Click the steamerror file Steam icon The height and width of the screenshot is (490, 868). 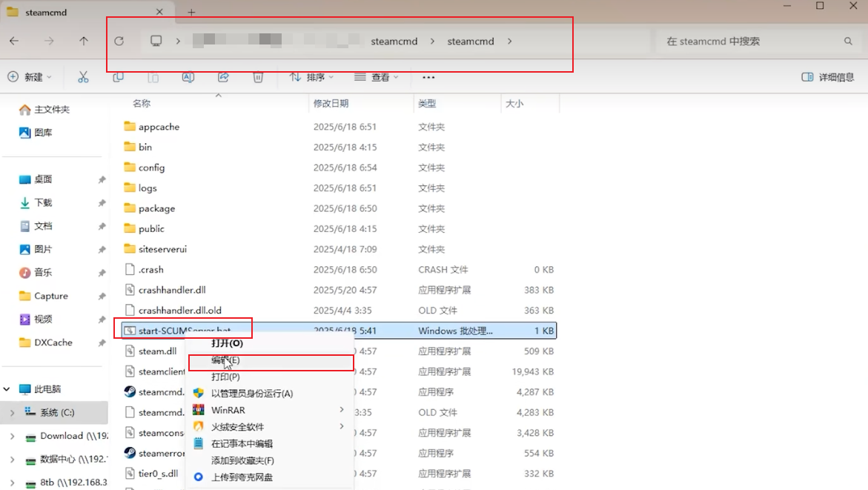[x=130, y=453]
